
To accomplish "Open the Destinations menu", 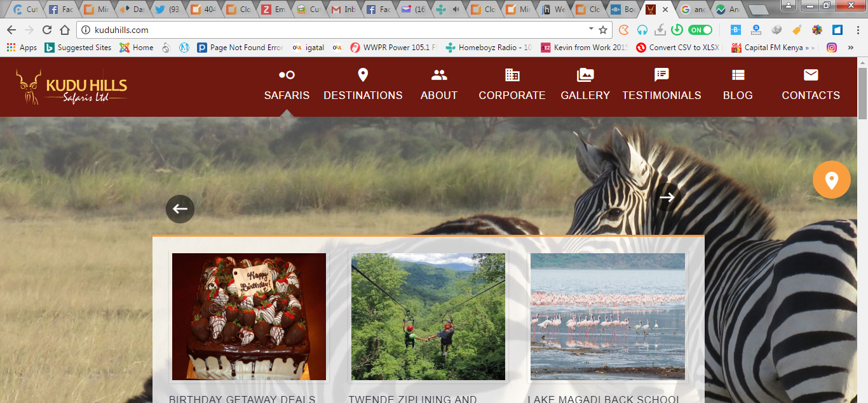I will [363, 86].
